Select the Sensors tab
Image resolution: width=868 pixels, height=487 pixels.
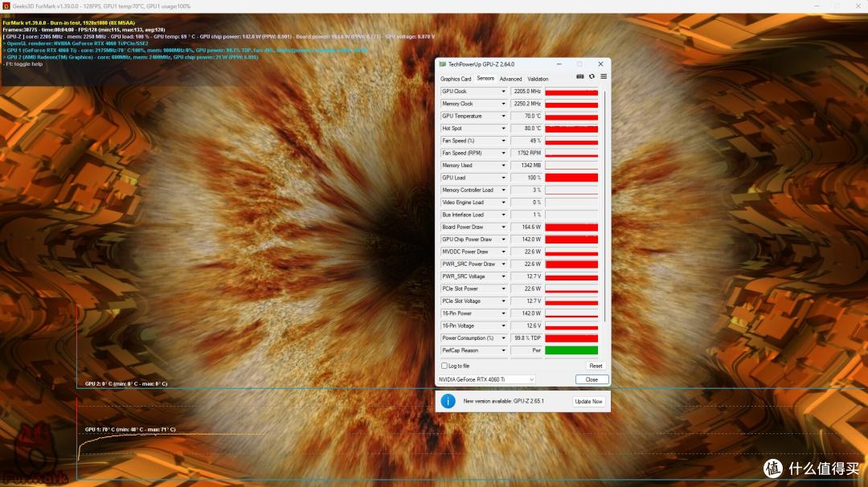pos(485,79)
